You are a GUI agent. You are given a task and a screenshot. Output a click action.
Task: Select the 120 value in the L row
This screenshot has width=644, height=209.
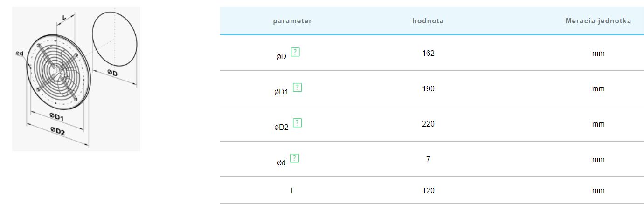click(x=428, y=190)
